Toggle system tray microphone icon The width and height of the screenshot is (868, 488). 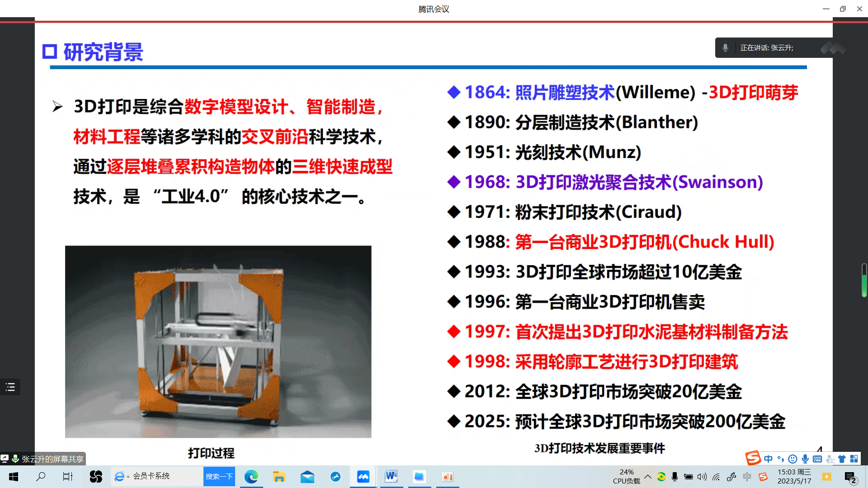[675, 477]
